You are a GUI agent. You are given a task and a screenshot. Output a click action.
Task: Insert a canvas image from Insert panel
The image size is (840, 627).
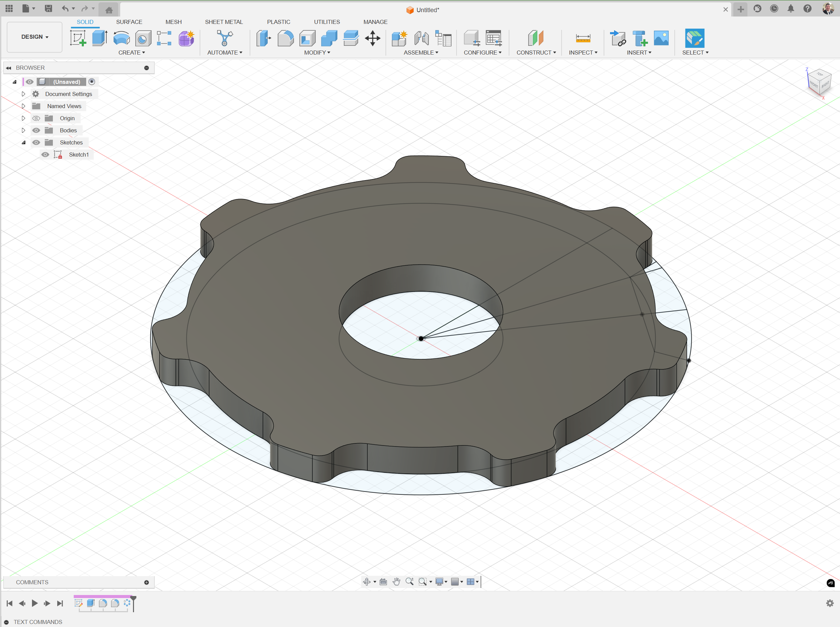[x=661, y=38]
